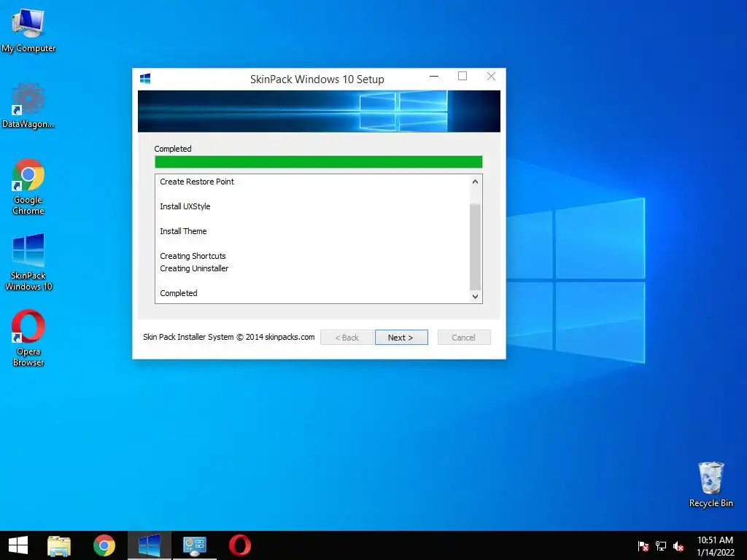Screen dimensions: 747x560
Task: Launch Chrome from the taskbar
Action: pyautogui.click(x=104, y=545)
